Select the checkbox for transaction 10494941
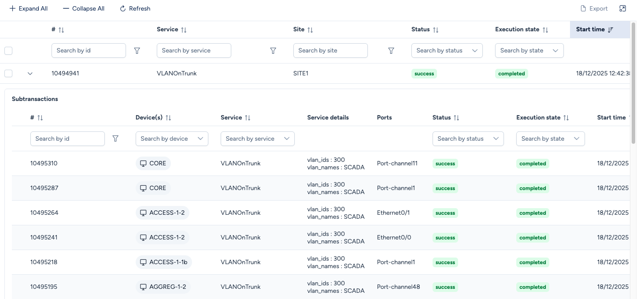Viewport: 644px width, 299px height. [8, 74]
